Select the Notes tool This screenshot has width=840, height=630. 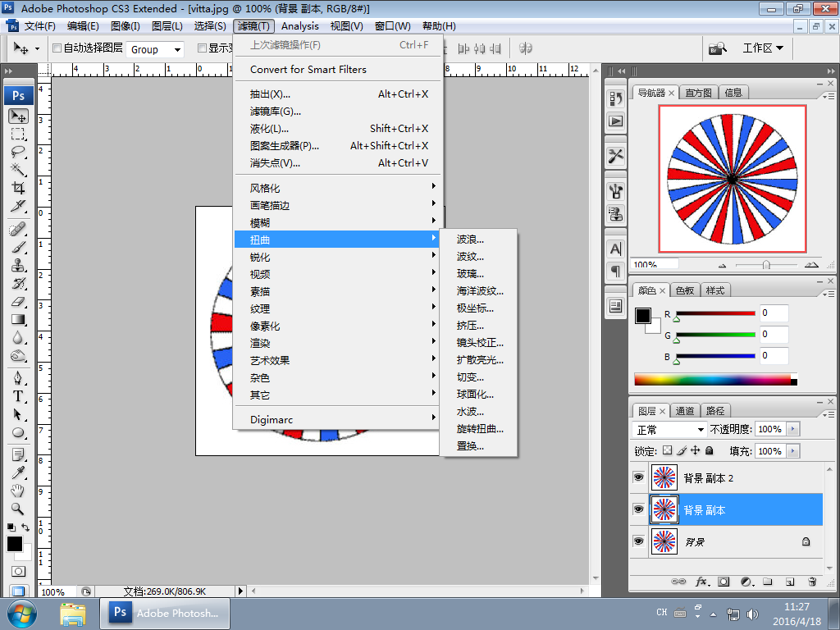[18, 454]
